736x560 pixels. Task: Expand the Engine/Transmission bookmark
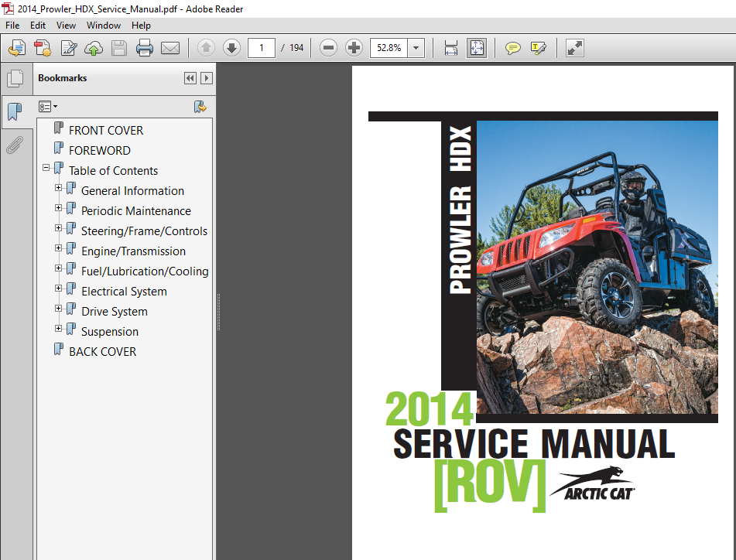coord(58,248)
